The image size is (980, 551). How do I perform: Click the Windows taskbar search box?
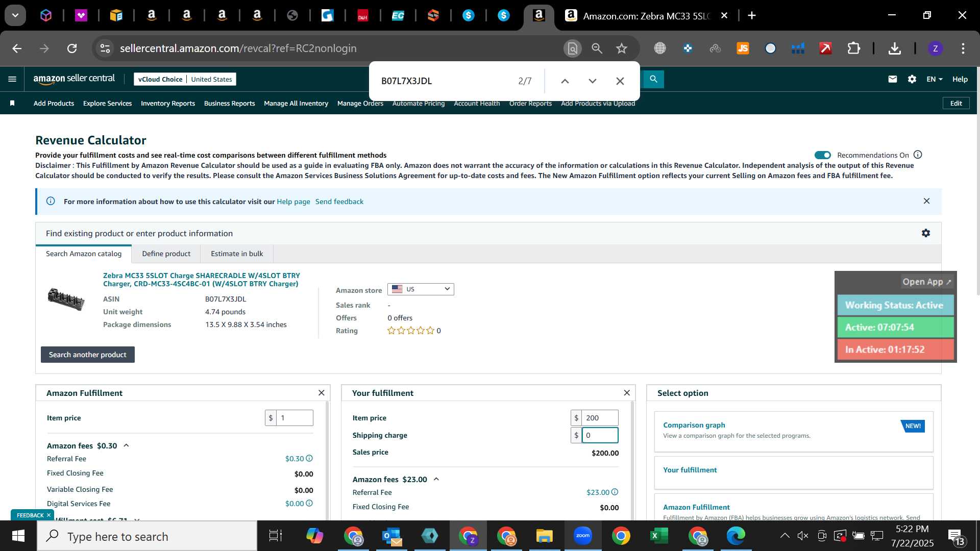tap(147, 536)
